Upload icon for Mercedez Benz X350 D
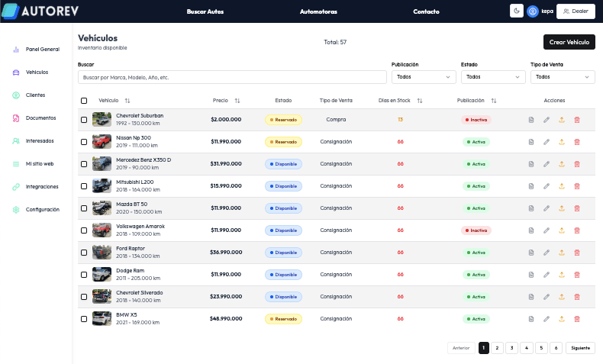 [x=562, y=164]
